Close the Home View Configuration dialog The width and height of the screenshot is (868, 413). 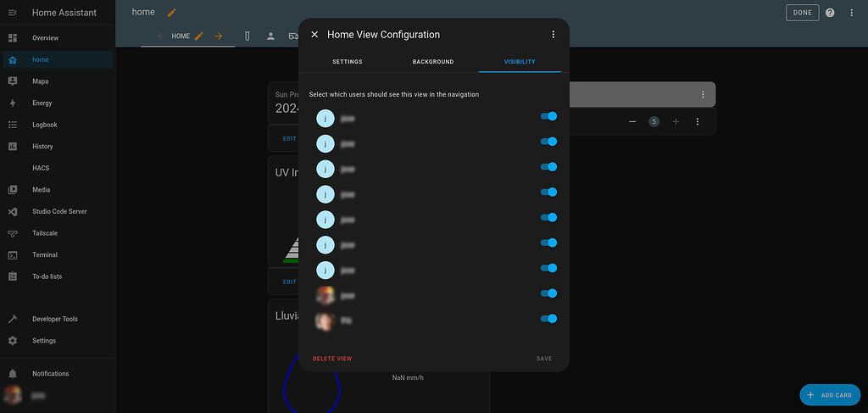[314, 34]
